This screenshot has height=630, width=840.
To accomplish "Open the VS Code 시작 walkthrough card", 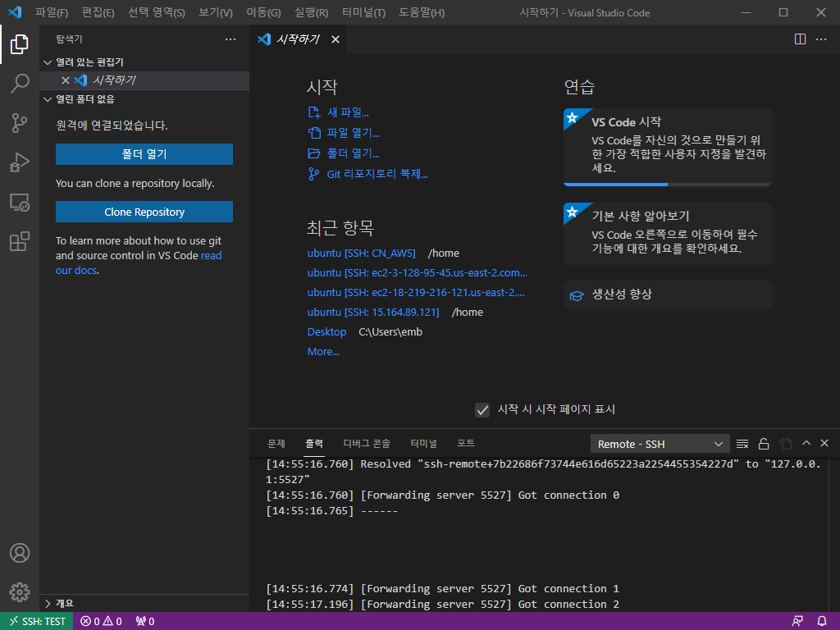I will pos(668,148).
